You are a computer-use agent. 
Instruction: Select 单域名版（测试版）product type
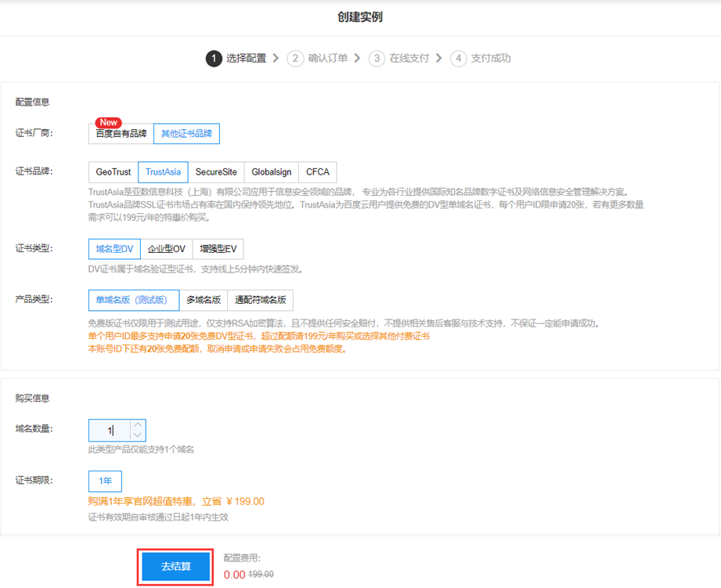point(134,300)
